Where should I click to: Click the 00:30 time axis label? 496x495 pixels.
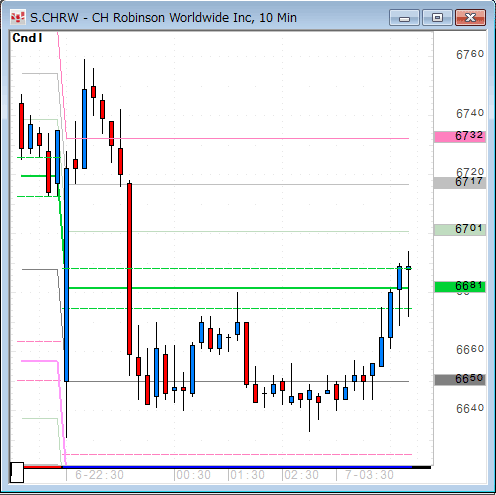point(193,475)
